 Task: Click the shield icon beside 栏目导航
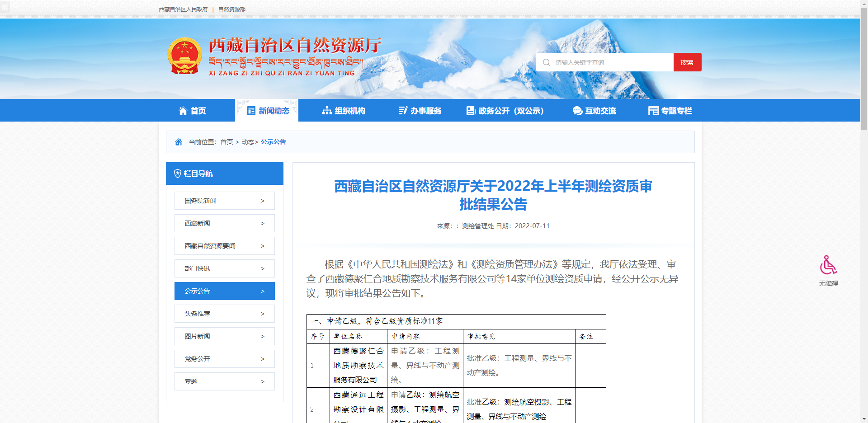tap(178, 174)
